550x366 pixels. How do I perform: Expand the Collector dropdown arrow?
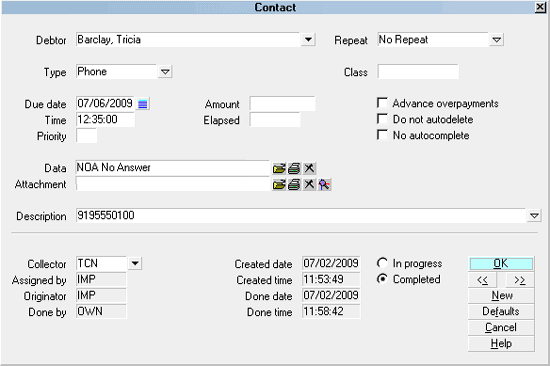(x=135, y=263)
